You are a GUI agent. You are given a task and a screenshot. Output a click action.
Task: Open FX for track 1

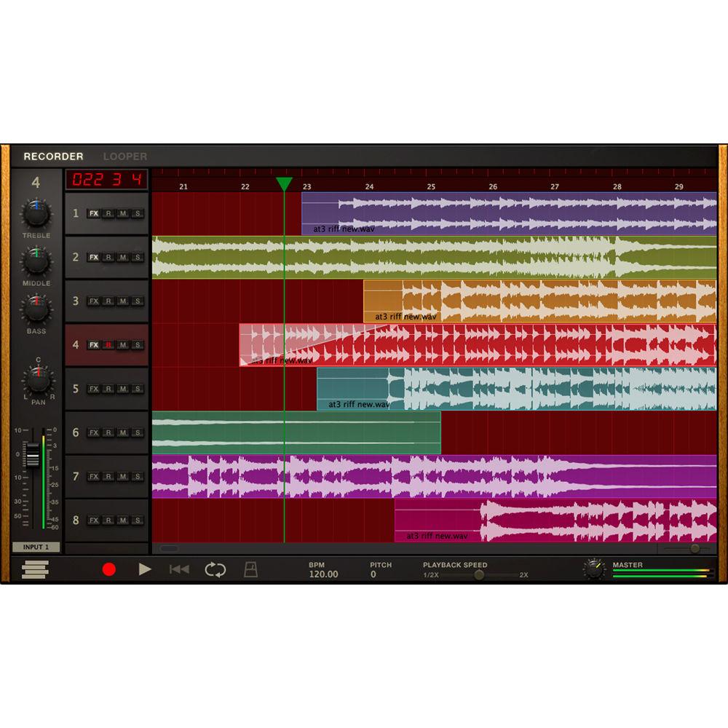[x=94, y=213]
